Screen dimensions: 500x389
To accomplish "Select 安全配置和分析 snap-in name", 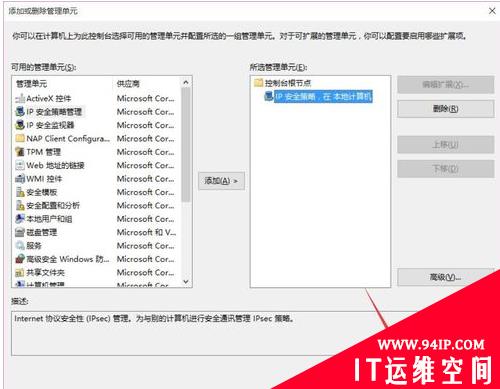I will [53, 205].
